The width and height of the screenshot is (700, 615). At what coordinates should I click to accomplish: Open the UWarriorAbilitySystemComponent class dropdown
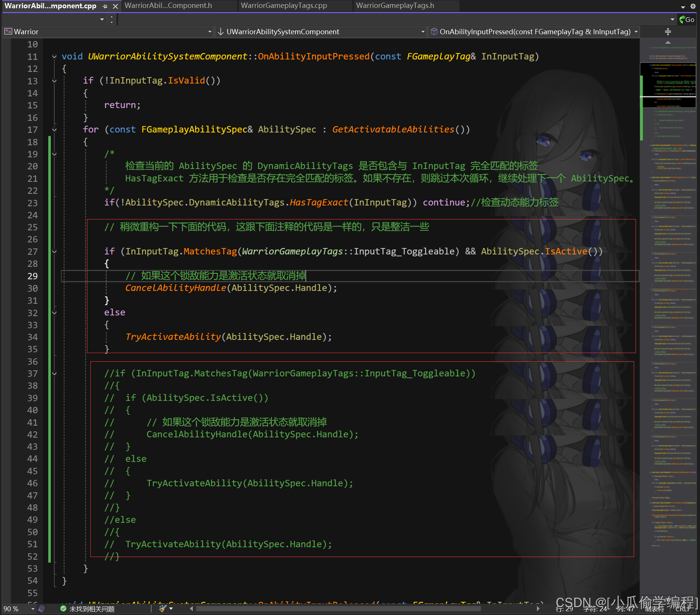coord(423,32)
